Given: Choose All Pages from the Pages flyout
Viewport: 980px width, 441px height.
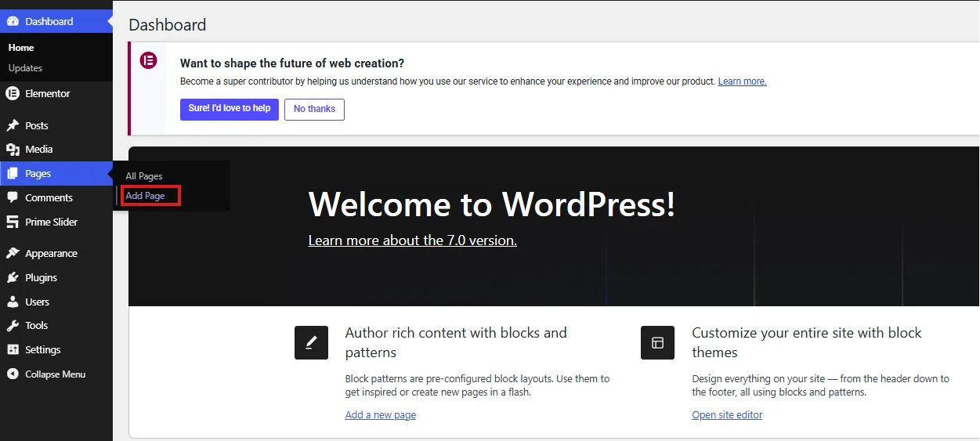Looking at the screenshot, I should coord(144,176).
